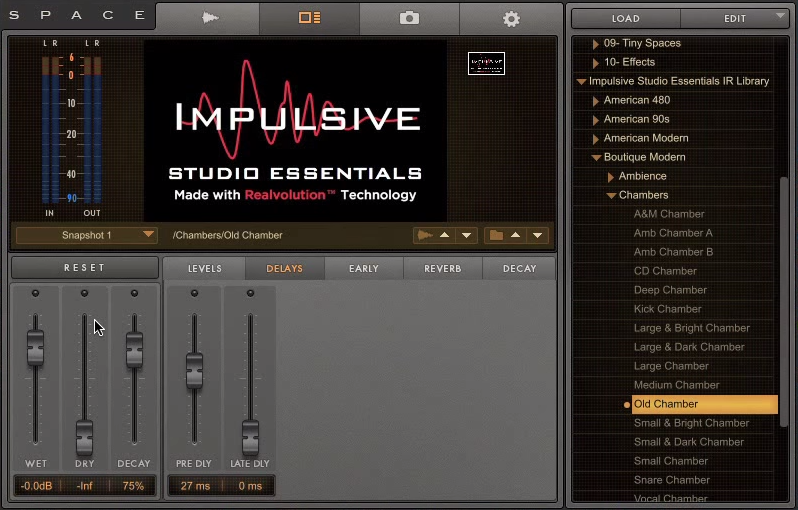The image size is (798, 510).
Task: Switch to the browser layout tab icon
Action: click(x=309, y=18)
